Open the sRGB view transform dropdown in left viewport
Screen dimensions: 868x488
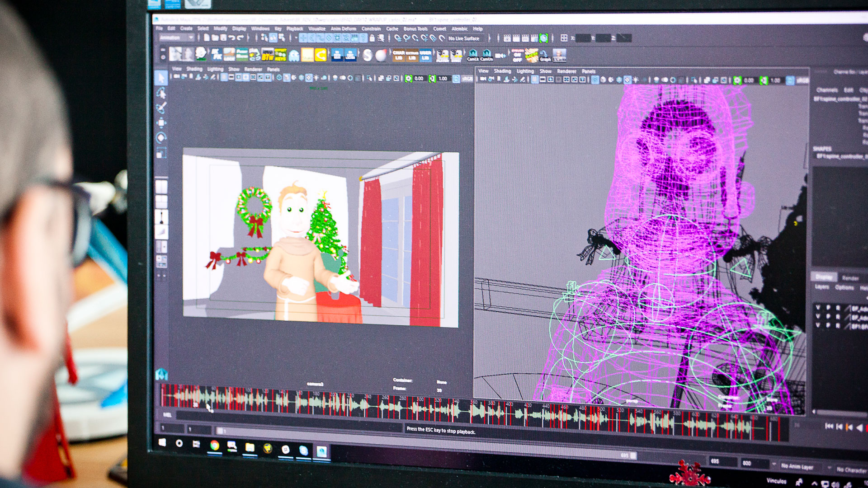(x=467, y=79)
